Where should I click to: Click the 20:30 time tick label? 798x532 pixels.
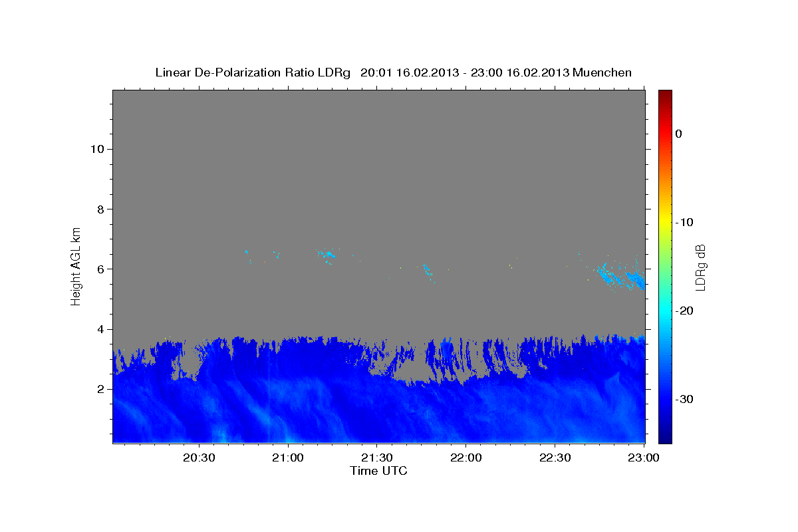pos(199,458)
